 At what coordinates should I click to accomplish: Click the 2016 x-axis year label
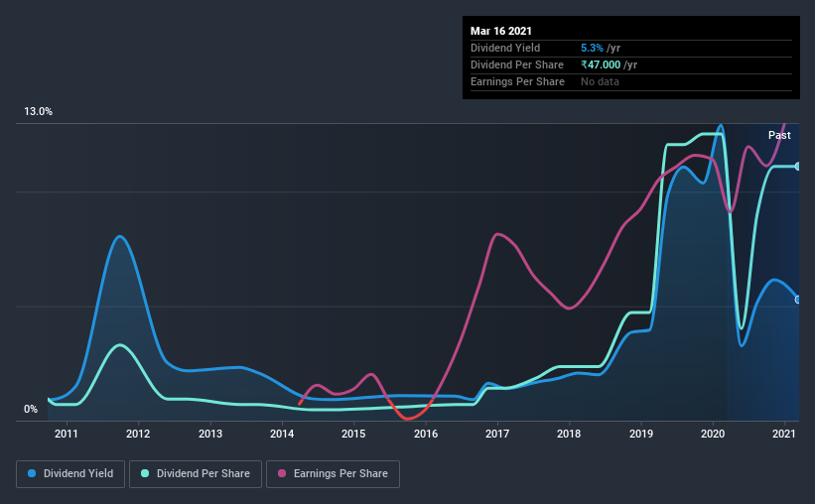click(x=426, y=434)
